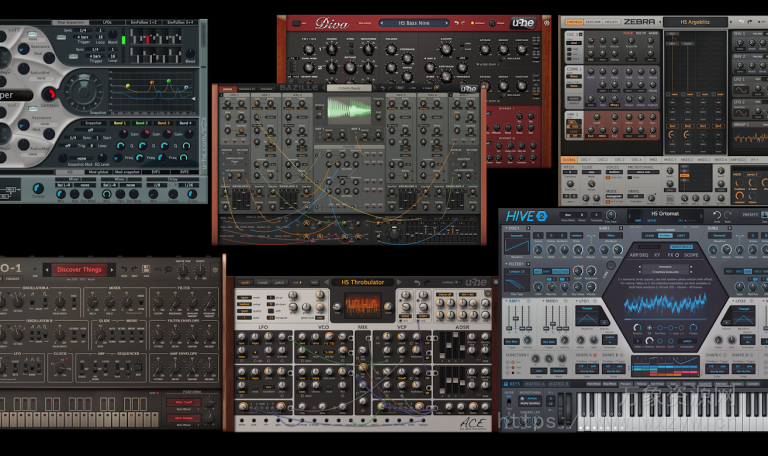Switch to the synth tab in ACE

click(245, 282)
